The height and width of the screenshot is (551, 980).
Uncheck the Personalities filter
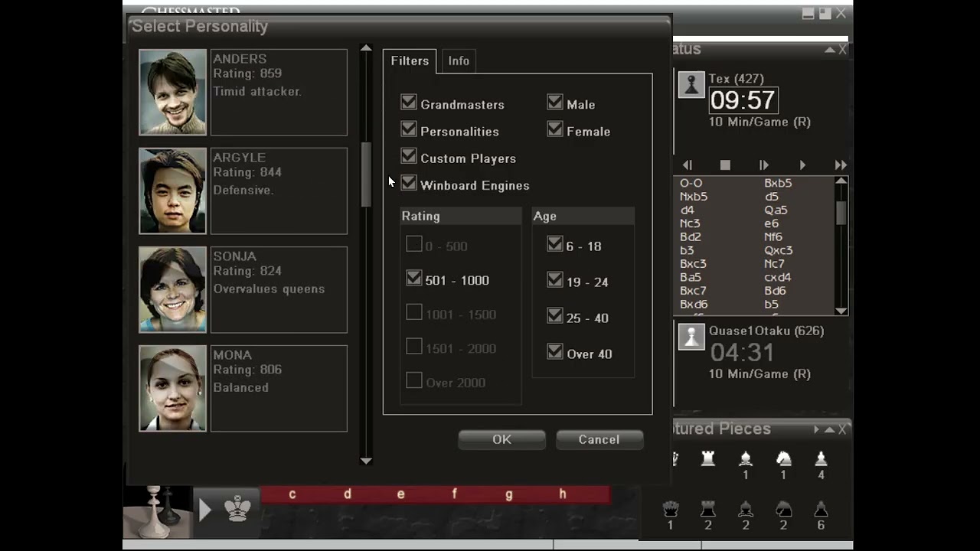[409, 129]
